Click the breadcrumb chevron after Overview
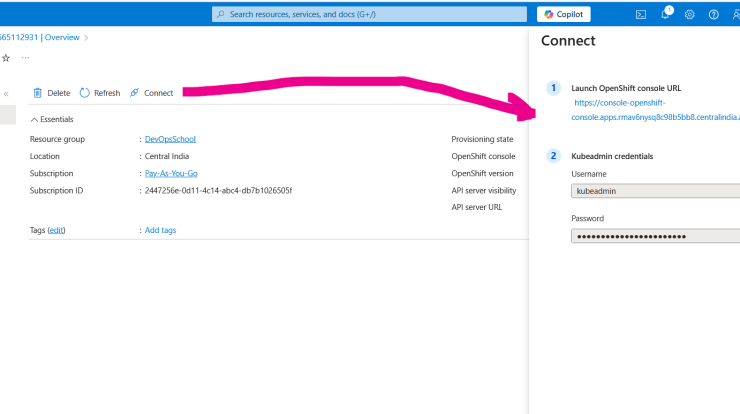Screen dimensions: 740x414 pyautogui.click(x=86, y=38)
